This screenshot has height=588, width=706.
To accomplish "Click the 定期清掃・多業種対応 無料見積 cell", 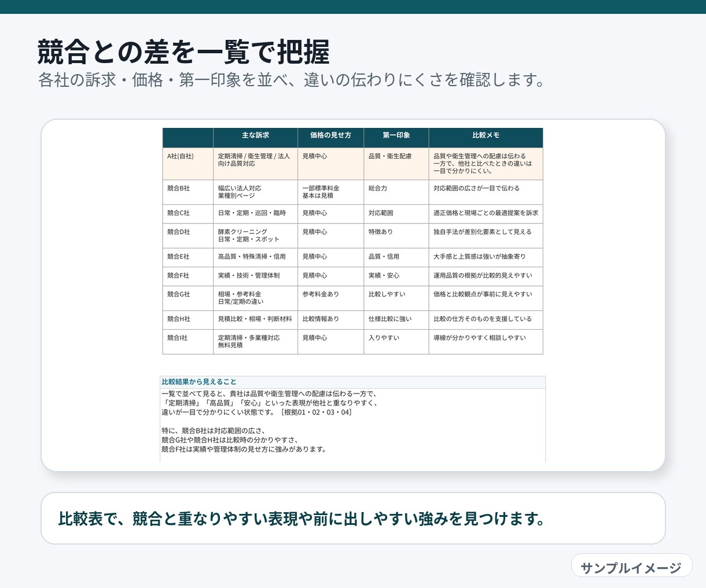I will (255, 342).
